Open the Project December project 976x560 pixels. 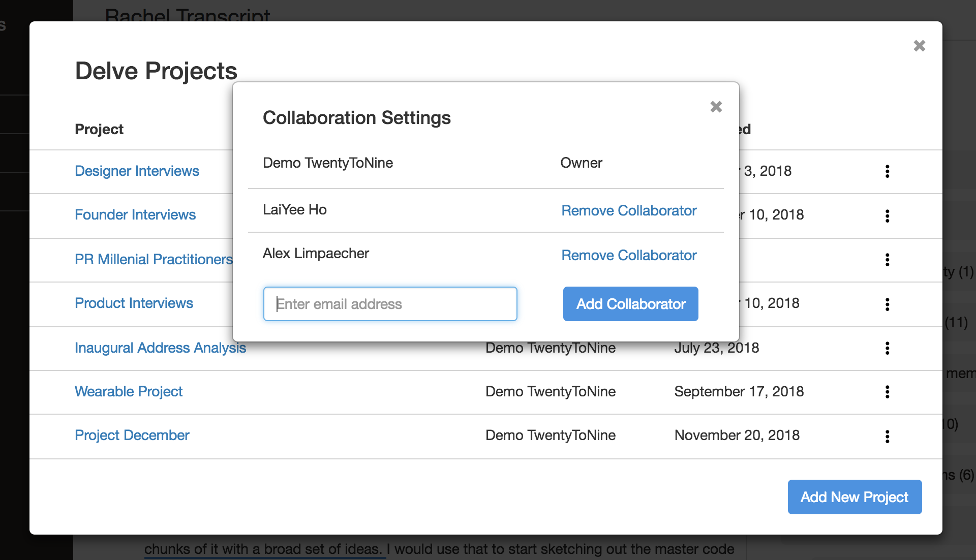click(132, 435)
